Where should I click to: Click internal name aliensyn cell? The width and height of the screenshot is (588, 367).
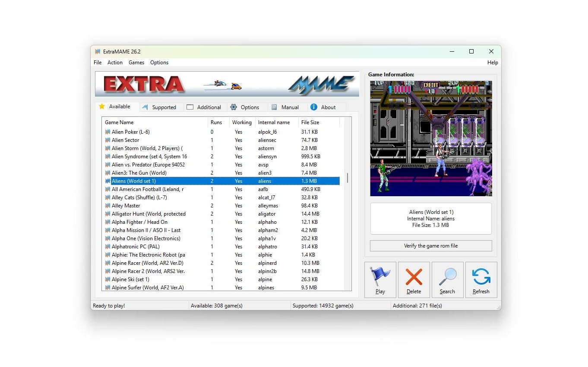coord(267,157)
